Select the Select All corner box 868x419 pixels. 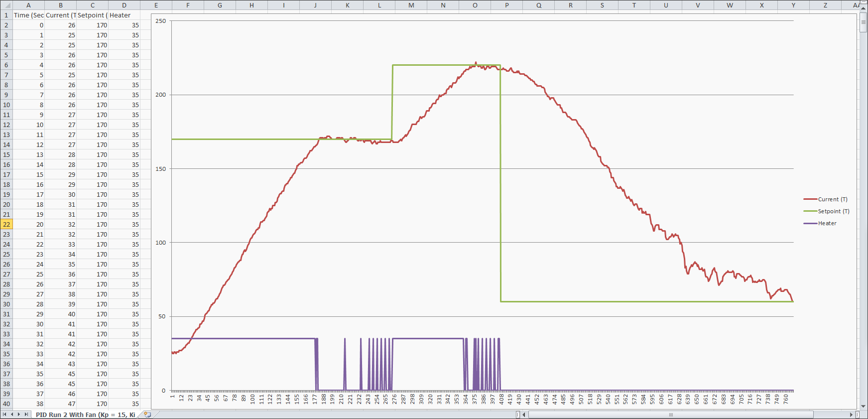[6, 5]
